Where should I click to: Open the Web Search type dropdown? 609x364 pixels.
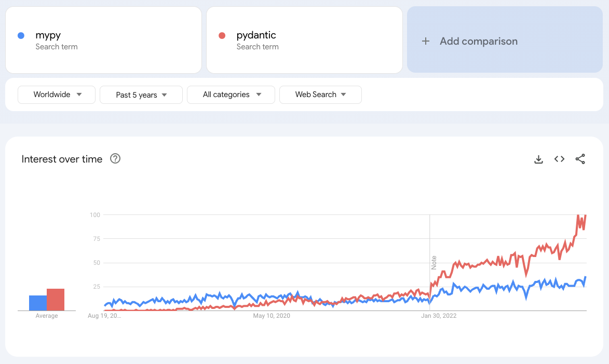[320, 95]
